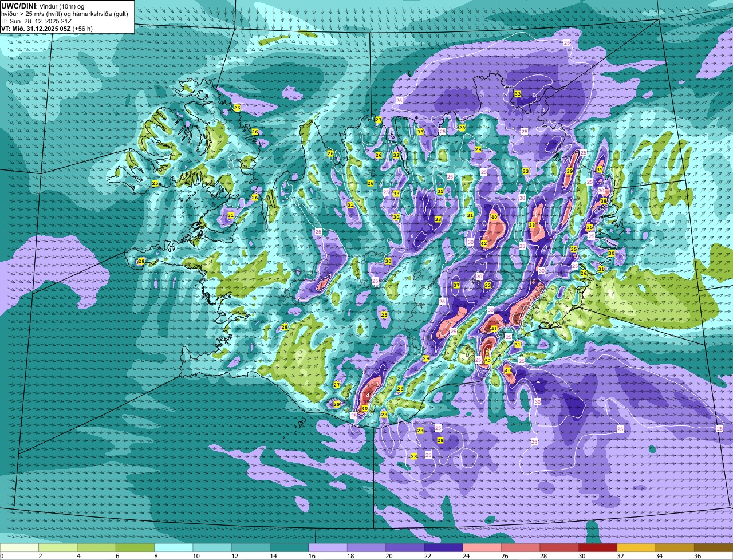The width and height of the screenshot is (733, 560).
Task: Select the yellow gust label '41'
Action: (494, 329)
